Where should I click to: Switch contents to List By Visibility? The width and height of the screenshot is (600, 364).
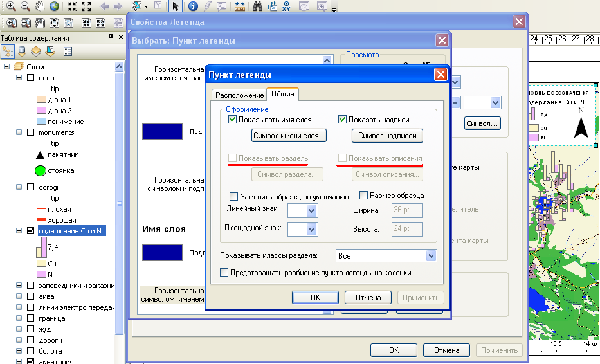tap(35, 51)
